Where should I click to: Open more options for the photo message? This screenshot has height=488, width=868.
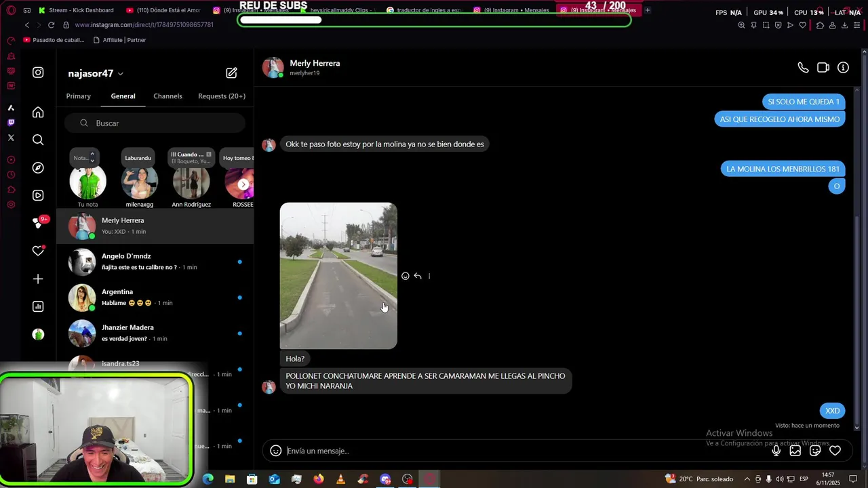[429, 276]
